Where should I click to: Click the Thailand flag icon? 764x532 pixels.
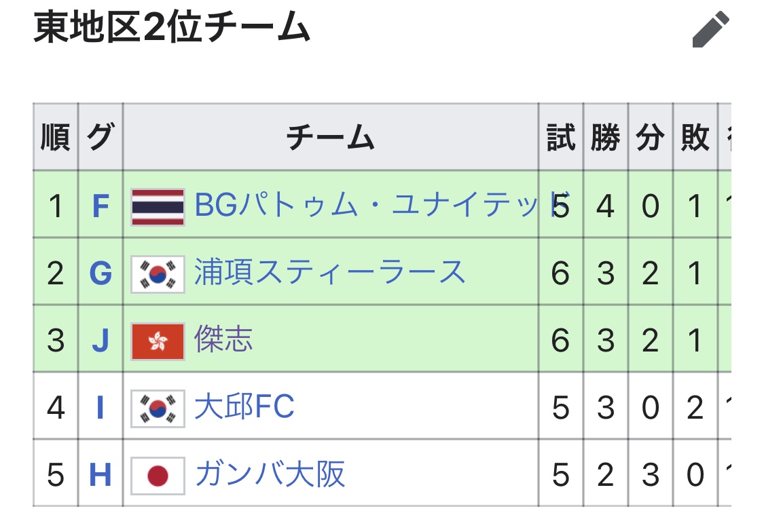(158, 207)
